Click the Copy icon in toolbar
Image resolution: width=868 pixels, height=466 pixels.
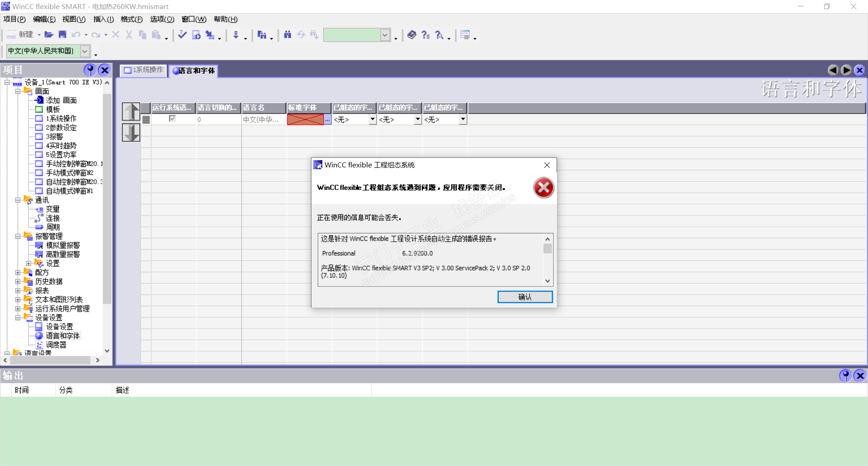(x=143, y=35)
